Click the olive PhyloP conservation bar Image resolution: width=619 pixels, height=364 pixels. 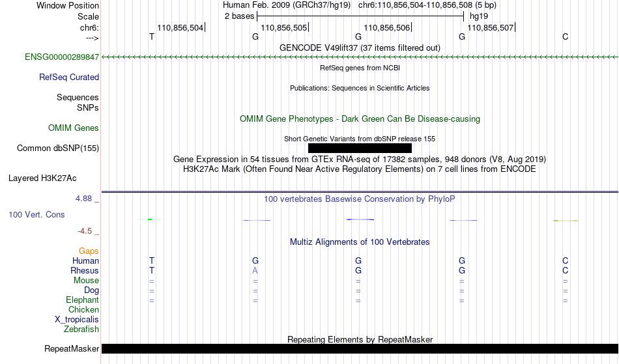[566, 221]
